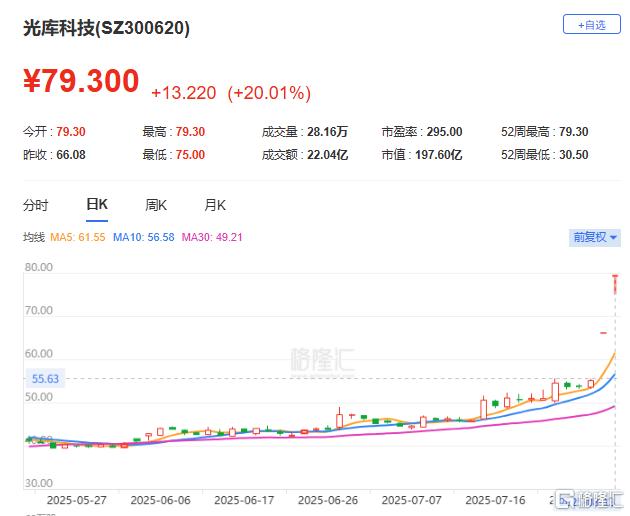Image resolution: width=630 pixels, height=516 pixels.
Task: Click the MA5: 61.55 indicator label
Action: tap(78, 237)
